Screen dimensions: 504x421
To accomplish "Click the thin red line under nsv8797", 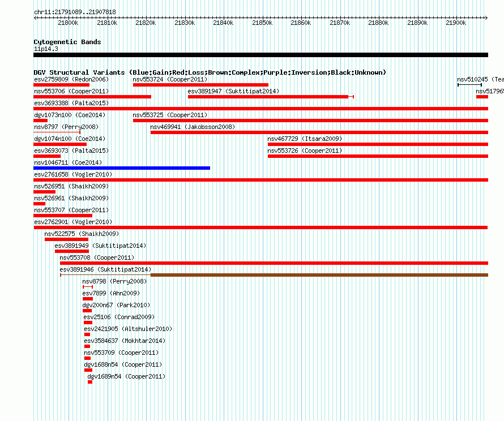I will coord(57,132).
